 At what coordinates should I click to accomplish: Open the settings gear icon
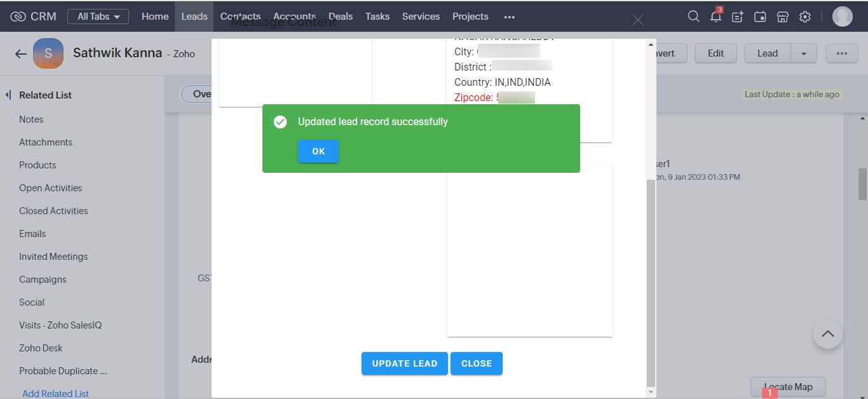coord(805,17)
